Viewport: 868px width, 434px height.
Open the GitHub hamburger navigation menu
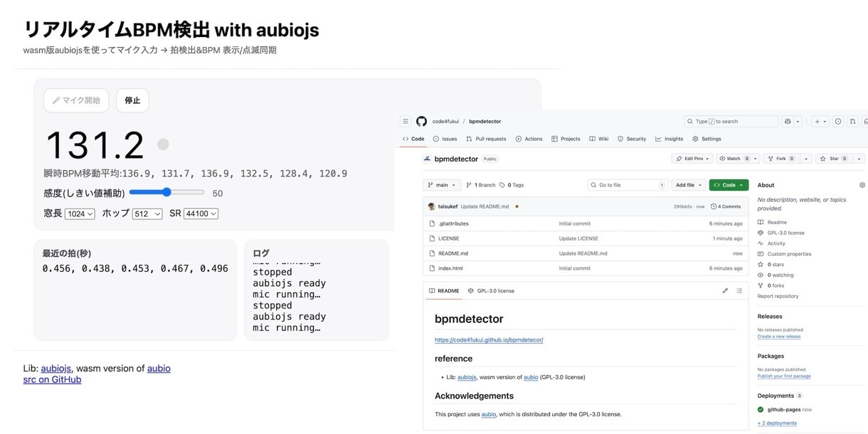pyautogui.click(x=405, y=122)
